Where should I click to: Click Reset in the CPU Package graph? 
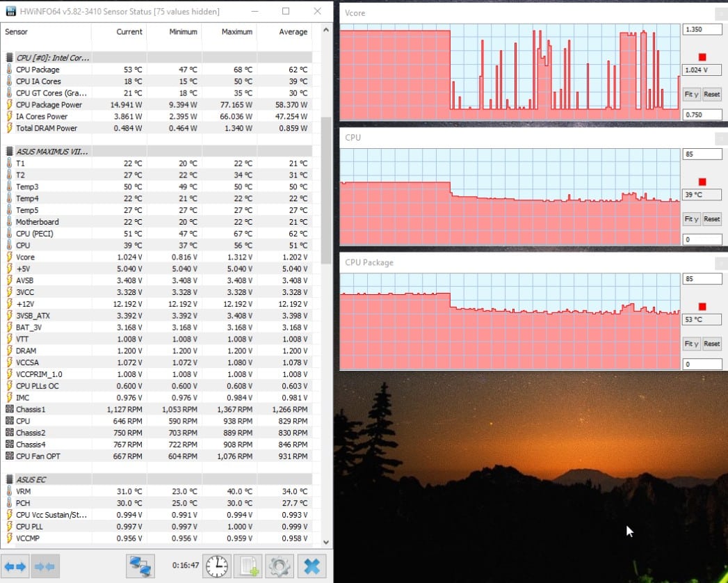pos(712,344)
